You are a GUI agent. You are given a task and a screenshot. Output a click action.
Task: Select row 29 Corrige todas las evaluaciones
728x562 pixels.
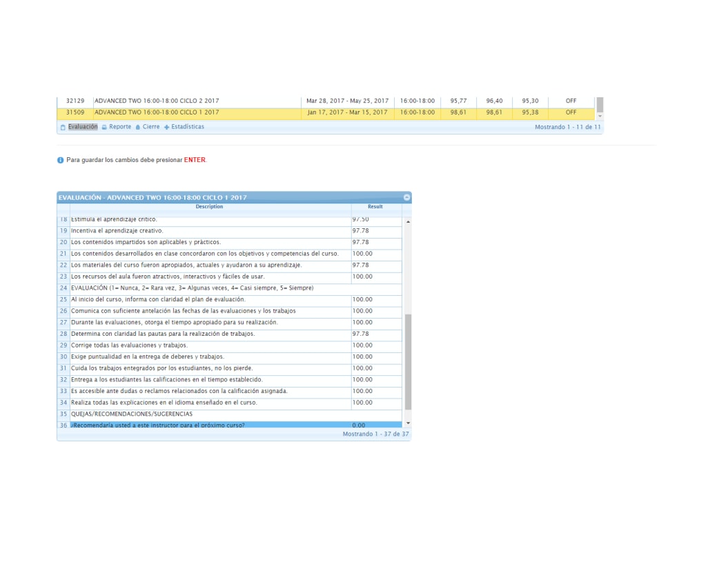[x=229, y=345]
